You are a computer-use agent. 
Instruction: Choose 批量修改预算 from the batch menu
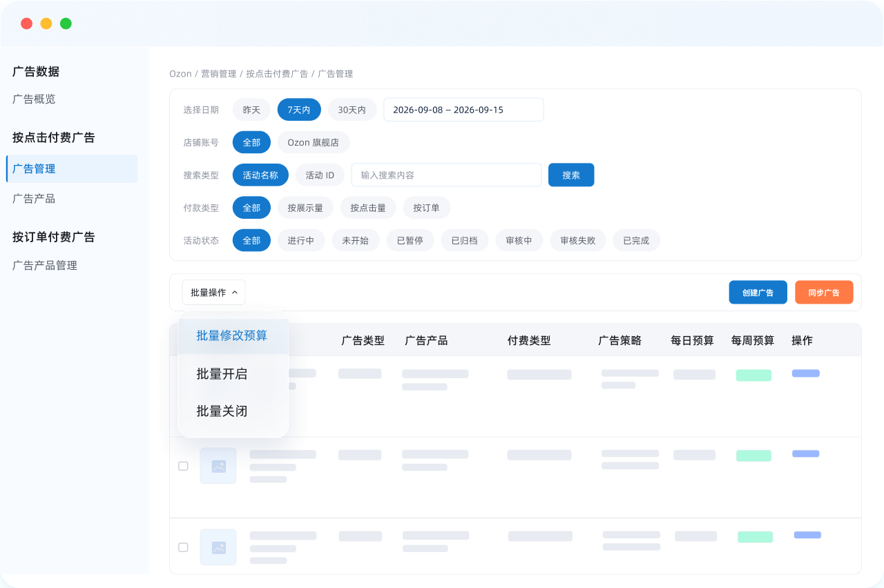[x=233, y=335]
